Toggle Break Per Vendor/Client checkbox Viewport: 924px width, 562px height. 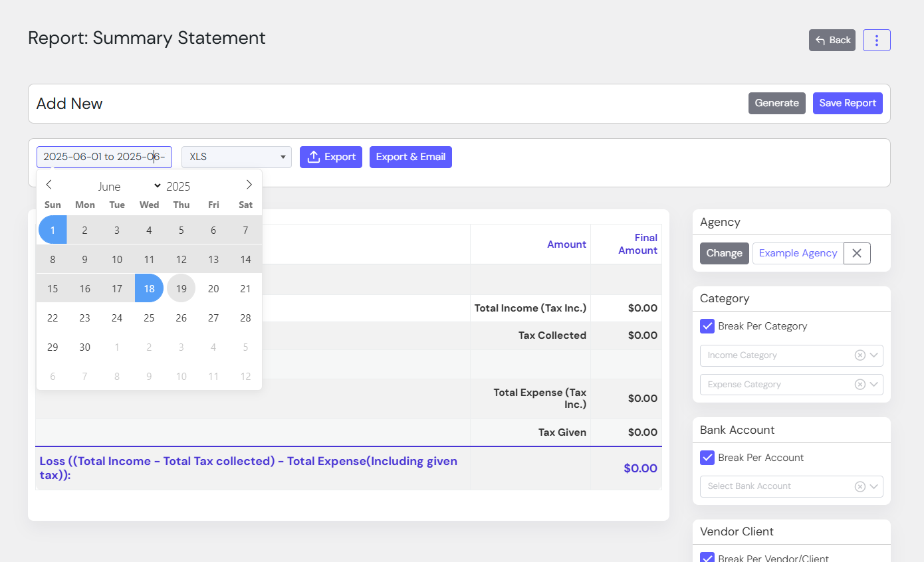pyautogui.click(x=707, y=558)
